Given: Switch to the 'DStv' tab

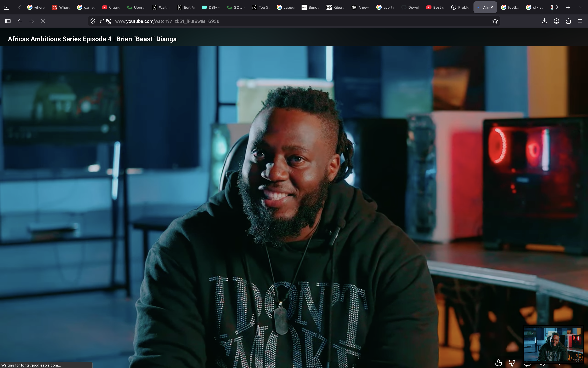Looking at the screenshot, I should 211,7.
